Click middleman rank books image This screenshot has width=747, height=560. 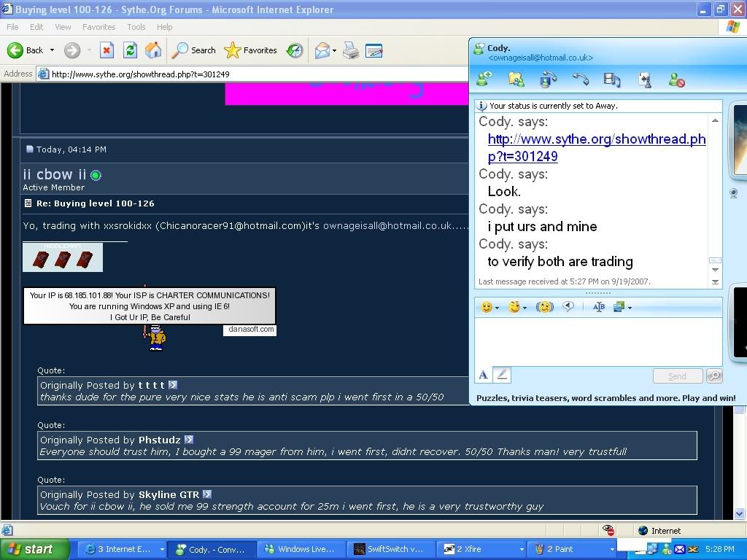pos(63,257)
